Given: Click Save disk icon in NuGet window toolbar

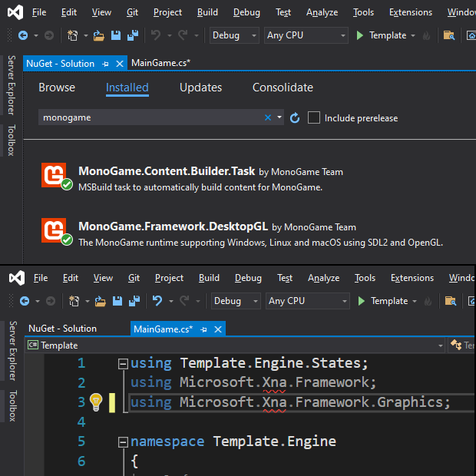Looking at the screenshot, I should pos(116,35).
